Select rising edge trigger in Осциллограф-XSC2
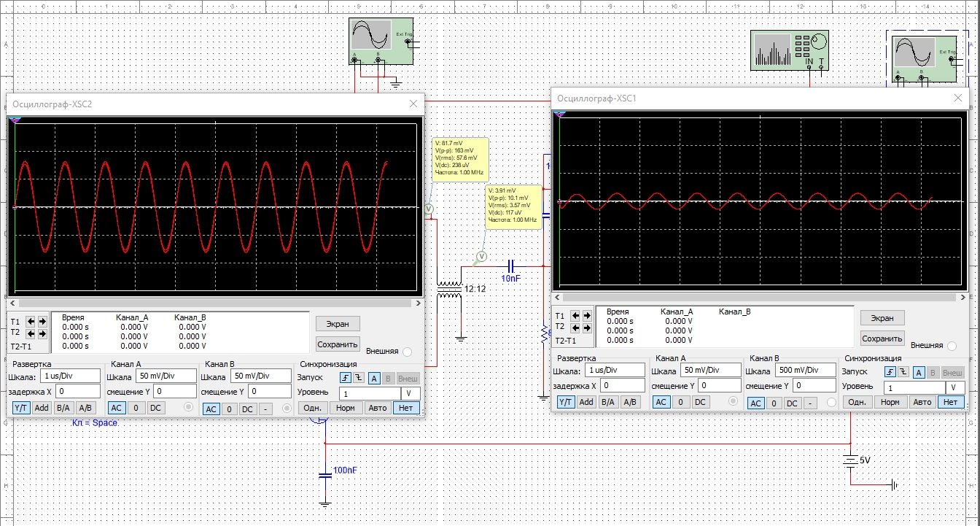980x526 pixels. point(345,378)
